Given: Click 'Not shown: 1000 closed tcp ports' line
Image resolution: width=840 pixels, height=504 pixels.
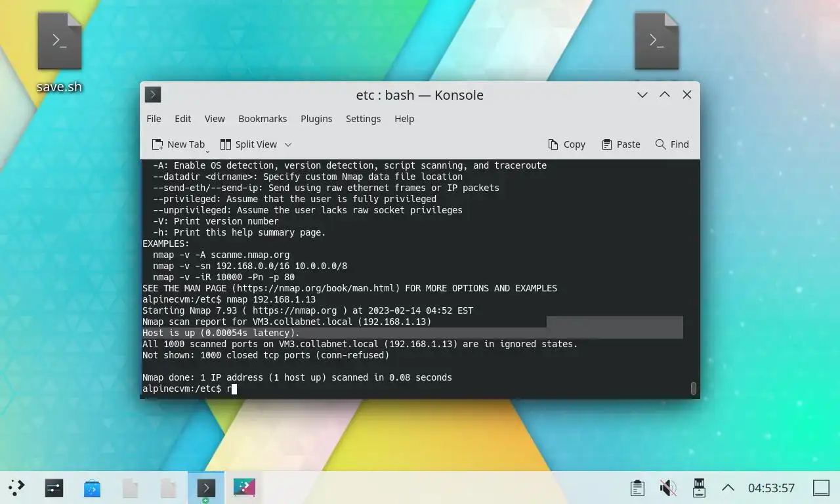Looking at the screenshot, I should (x=266, y=355).
